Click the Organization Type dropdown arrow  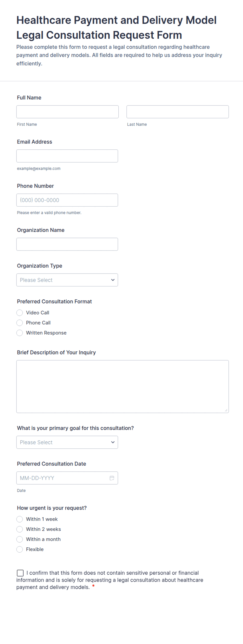click(x=113, y=280)
